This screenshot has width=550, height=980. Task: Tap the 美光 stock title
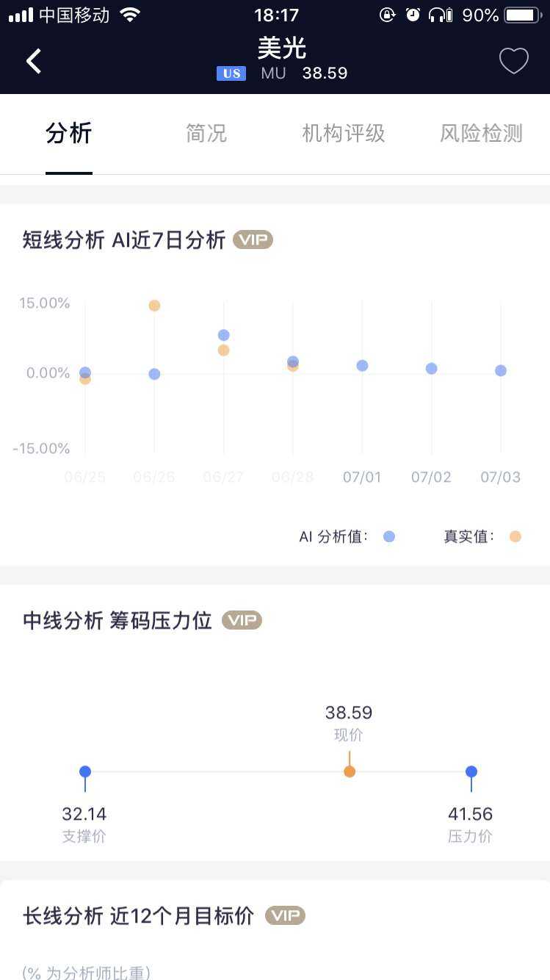[282, 48]
